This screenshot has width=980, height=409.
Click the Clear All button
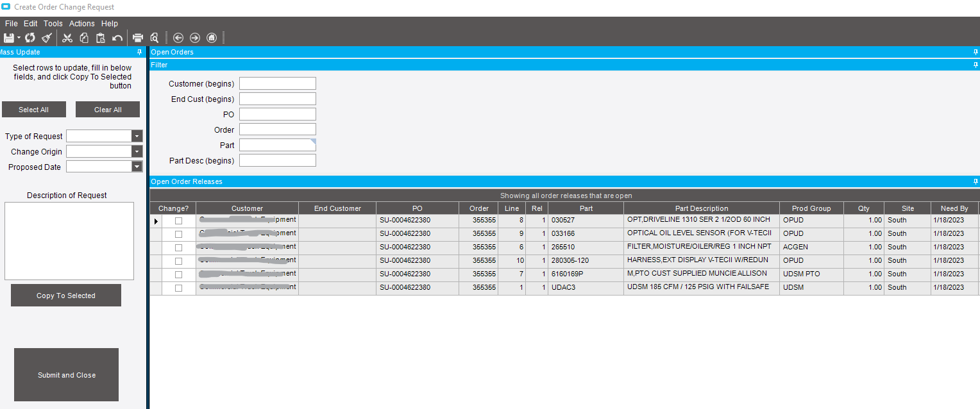click(x=108, y=110)
